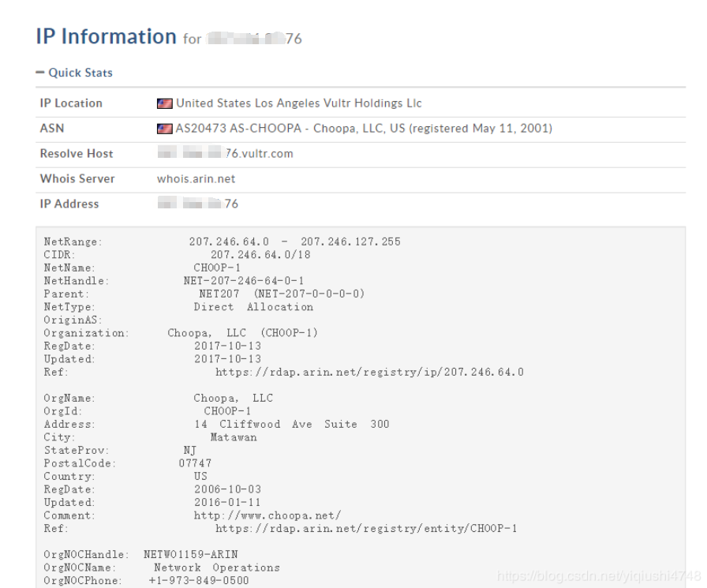Click whois.arin.net server value
Viewport: 707px width, 588px height.
point(196,179)
